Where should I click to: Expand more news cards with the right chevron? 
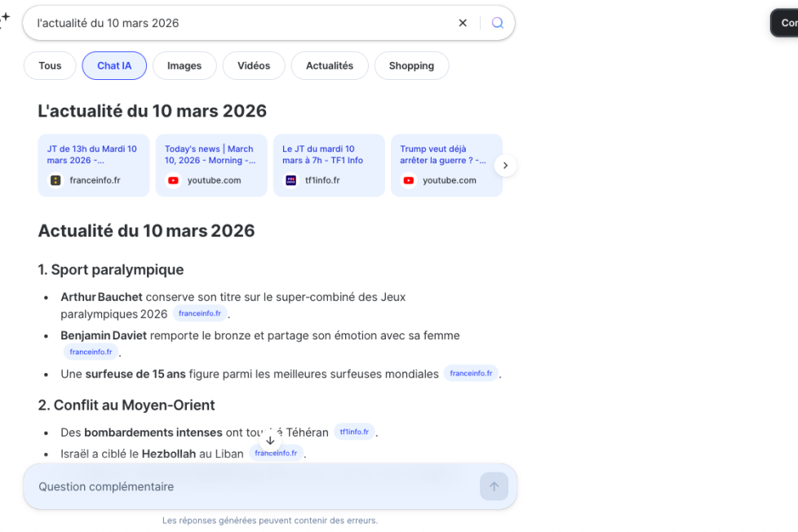505,165
